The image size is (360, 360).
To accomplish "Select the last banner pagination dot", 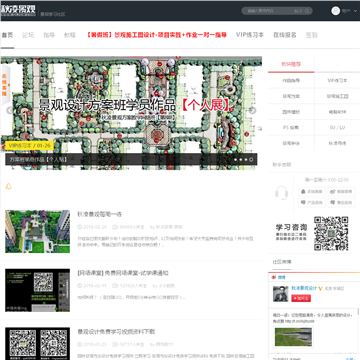I will click(x=251, y=160).
